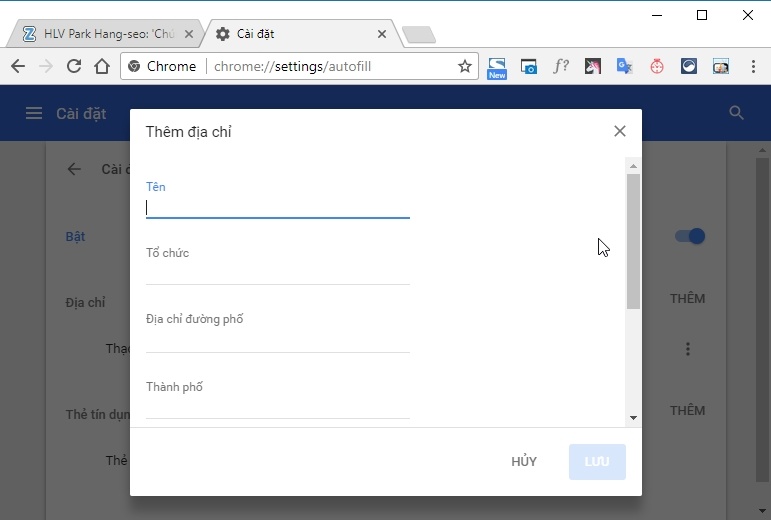The width and height of the screenshot is (771, 520).
Task: Open the extension marked New
Action: [497, 68]
